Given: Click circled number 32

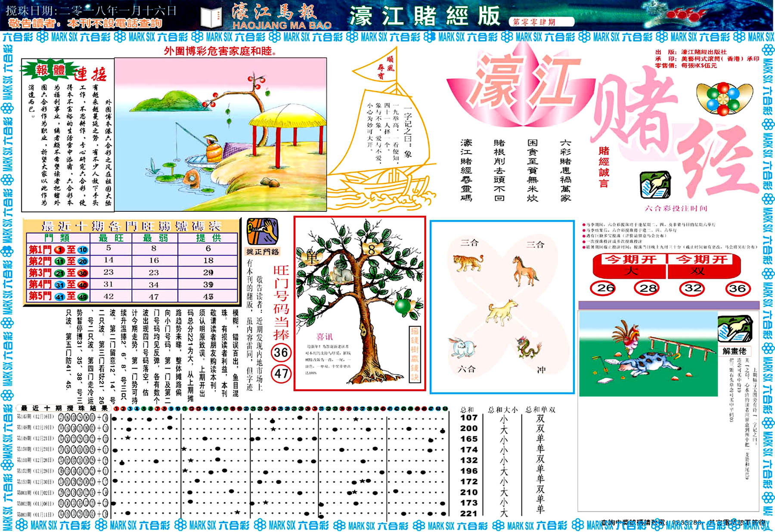Looking at the screenshot, I should point(692,288).
